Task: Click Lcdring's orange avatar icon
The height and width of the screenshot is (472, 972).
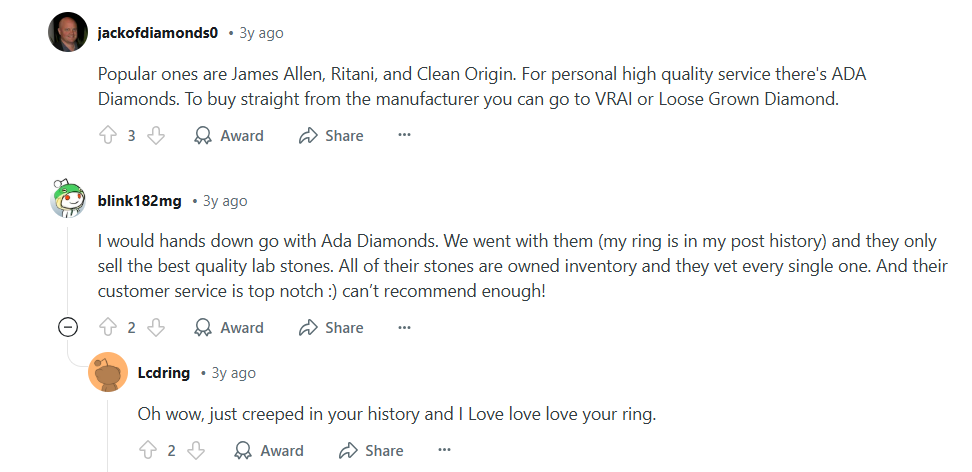Action: click(107, 373)
